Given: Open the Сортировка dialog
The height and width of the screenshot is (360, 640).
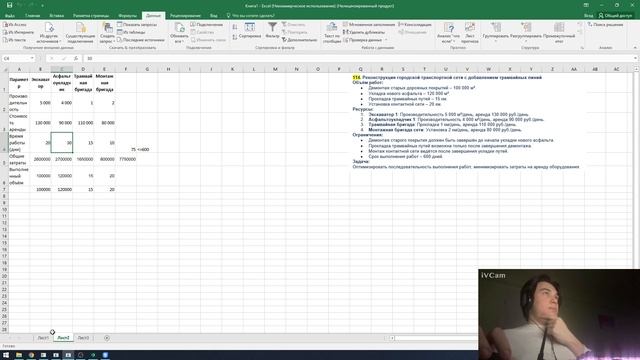Looking at the screenshot, I should tap(250, 31).
